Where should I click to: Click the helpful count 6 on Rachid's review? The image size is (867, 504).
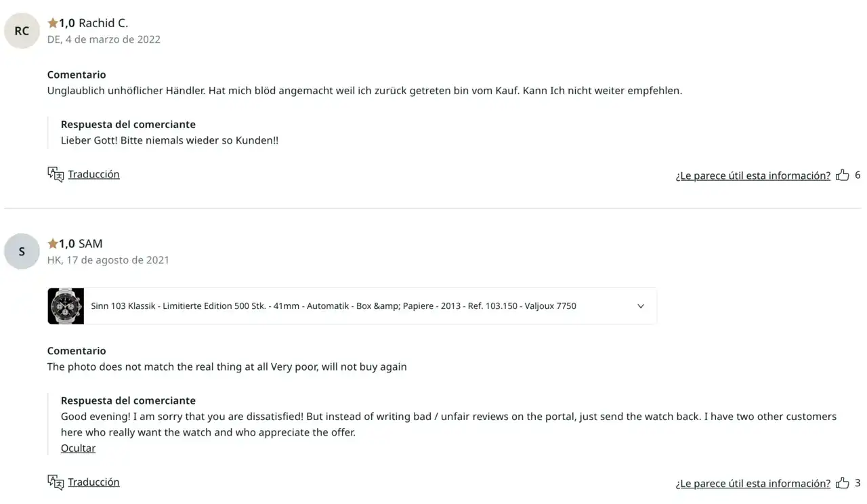coord(858,175)
